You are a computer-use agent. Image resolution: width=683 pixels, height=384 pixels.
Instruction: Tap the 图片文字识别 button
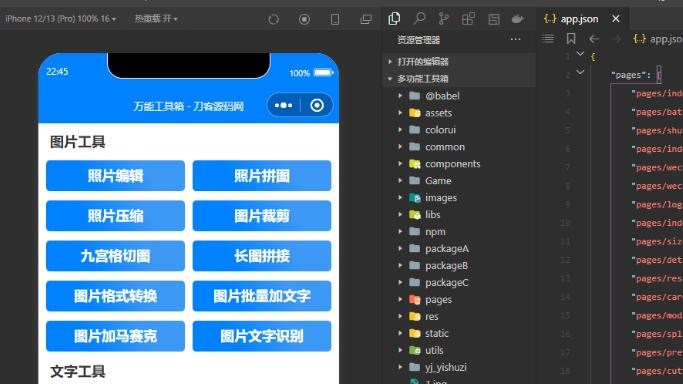[262, 336]
